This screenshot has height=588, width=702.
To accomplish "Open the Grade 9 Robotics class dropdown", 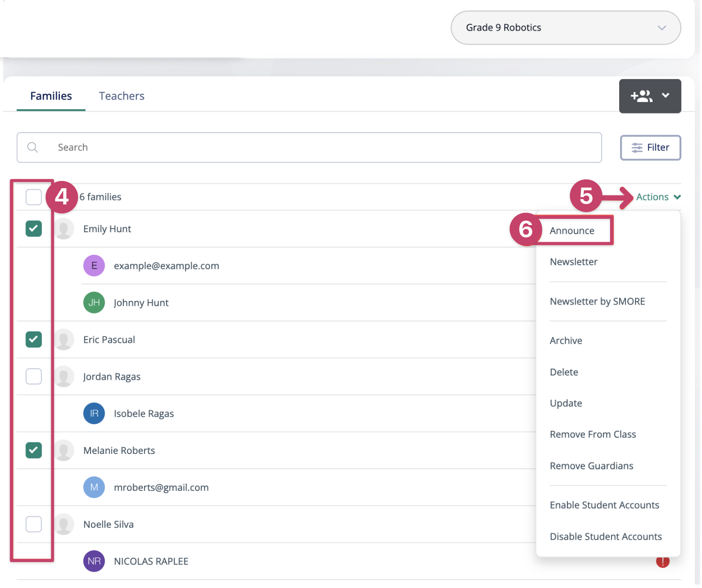I will point(566,28).
